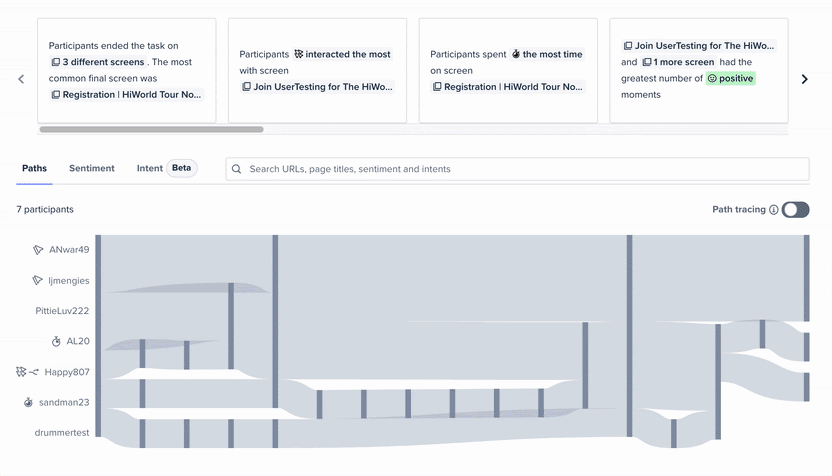Click the 'interacted the most' tag
Viewport: 832px width, 476px height.
[x=342, y=54]
